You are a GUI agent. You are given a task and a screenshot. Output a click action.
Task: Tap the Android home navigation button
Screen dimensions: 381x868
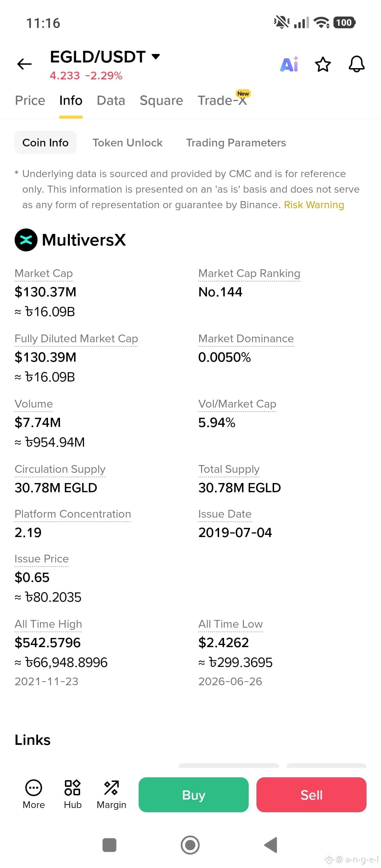tap(190, 845)
